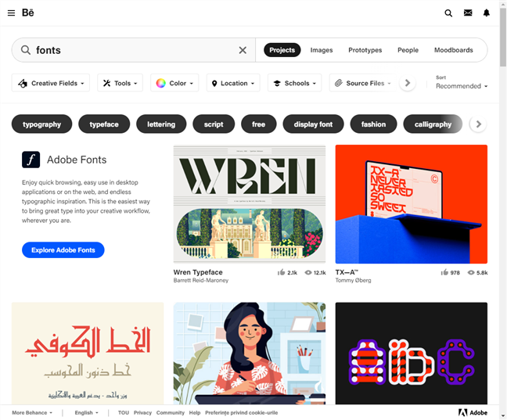Viewport: 507px width, 420px height.
Task: Focus the fonts search input field
Action: click(x=134, y=50)
